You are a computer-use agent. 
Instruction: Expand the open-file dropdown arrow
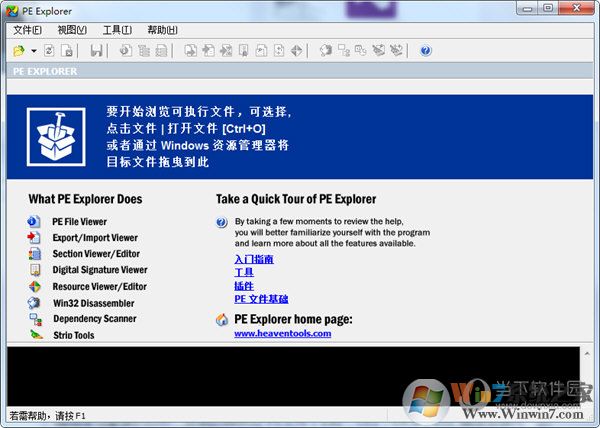[x=34, y=50]
